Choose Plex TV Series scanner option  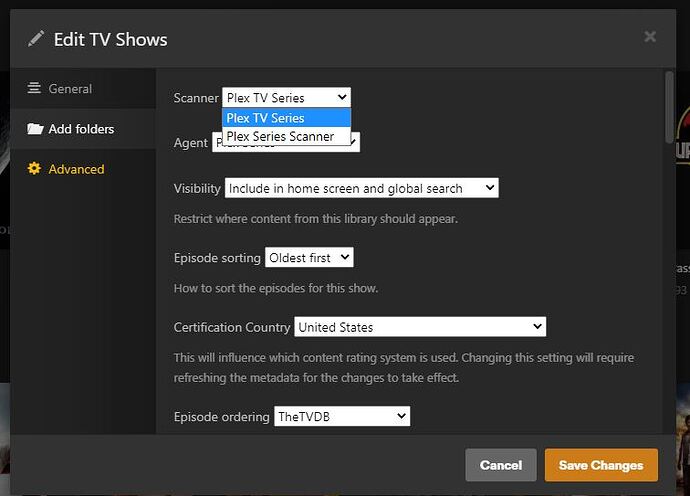point(286,118)
